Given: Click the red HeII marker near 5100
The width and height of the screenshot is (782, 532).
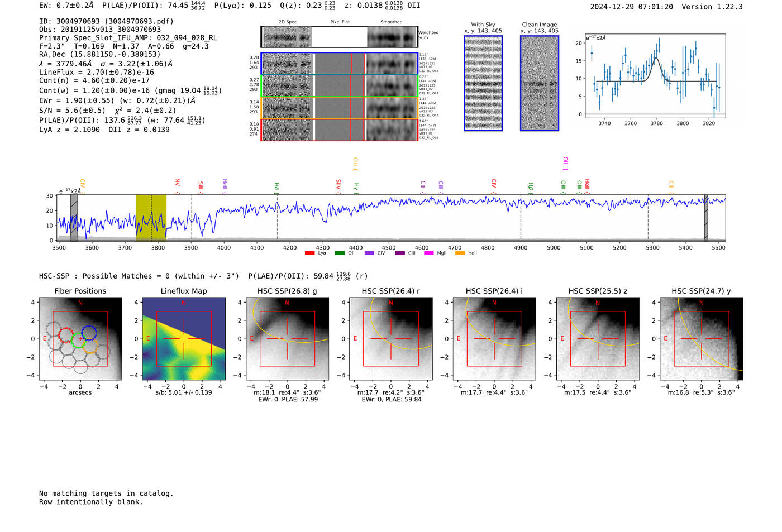Looking at the screenshot, I should coord(587,185).
